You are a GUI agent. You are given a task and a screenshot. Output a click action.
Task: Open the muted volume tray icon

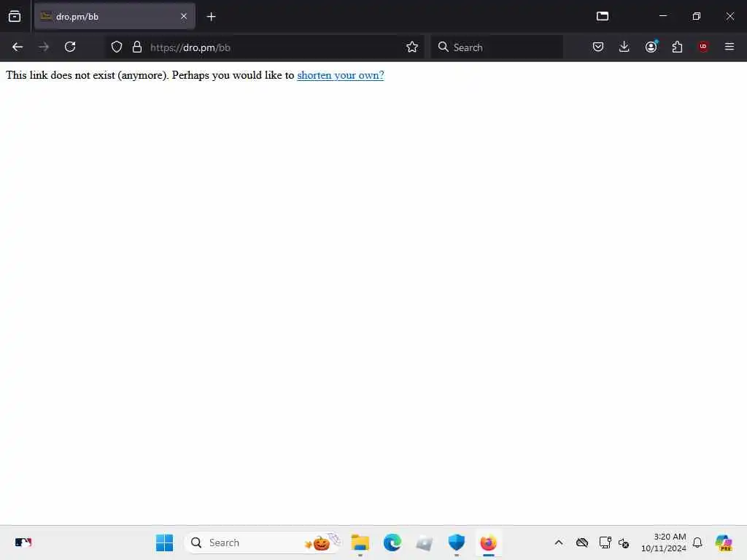point(624,542)
